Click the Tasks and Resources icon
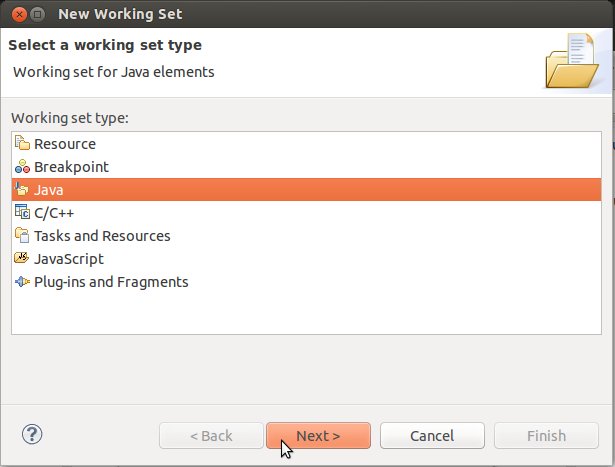Image resolution: width=615 pixels, height=467 pixels. point(22,235)
